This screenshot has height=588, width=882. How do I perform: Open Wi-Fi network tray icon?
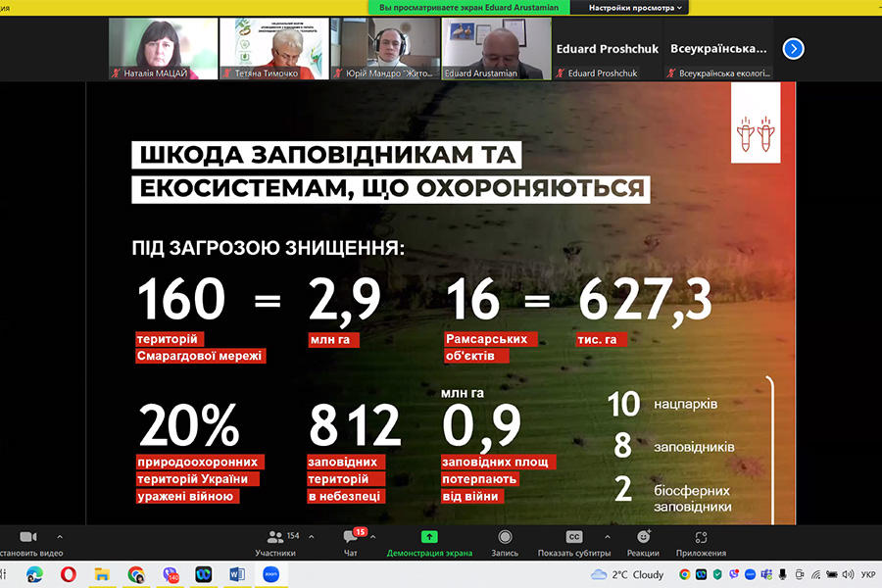coord(815,574)
